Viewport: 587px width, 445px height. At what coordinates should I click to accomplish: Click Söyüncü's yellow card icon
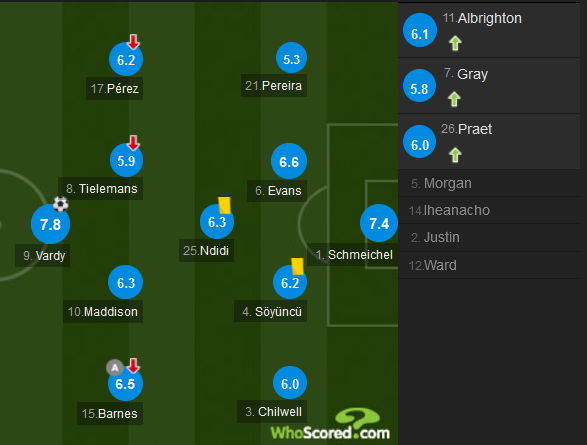(x=297, y=266)
